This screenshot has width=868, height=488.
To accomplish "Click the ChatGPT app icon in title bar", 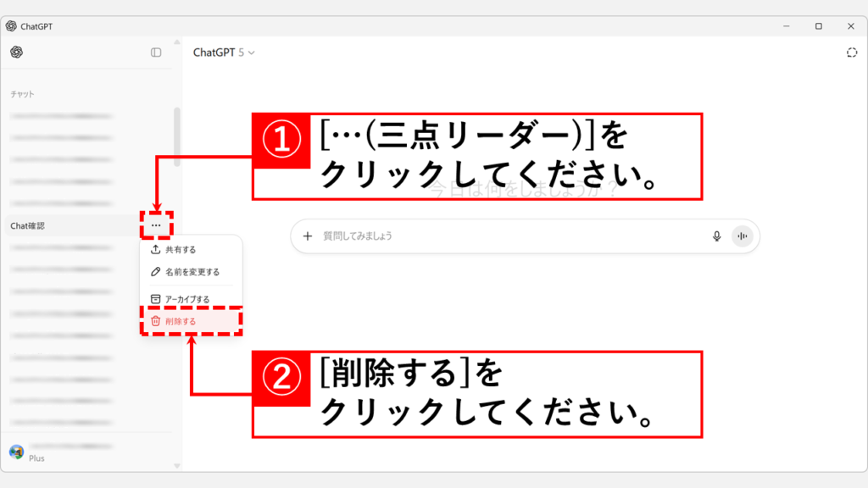I will pos(11,26).
